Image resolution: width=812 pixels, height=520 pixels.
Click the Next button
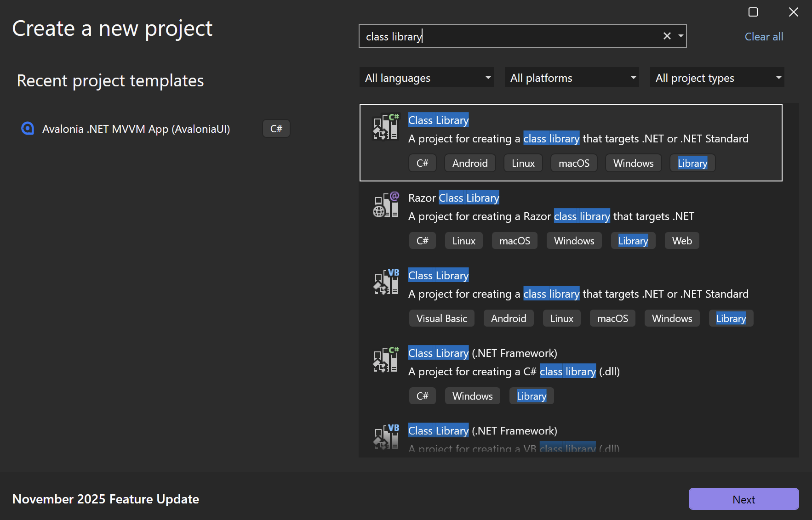tap(743, 499)
